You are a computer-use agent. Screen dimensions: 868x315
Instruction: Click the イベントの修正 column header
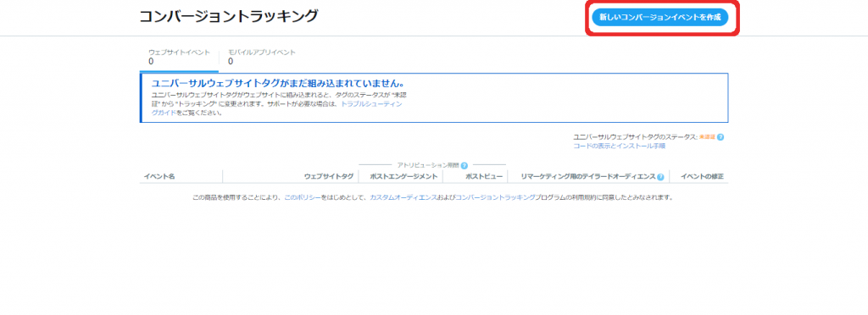(702, 177)
